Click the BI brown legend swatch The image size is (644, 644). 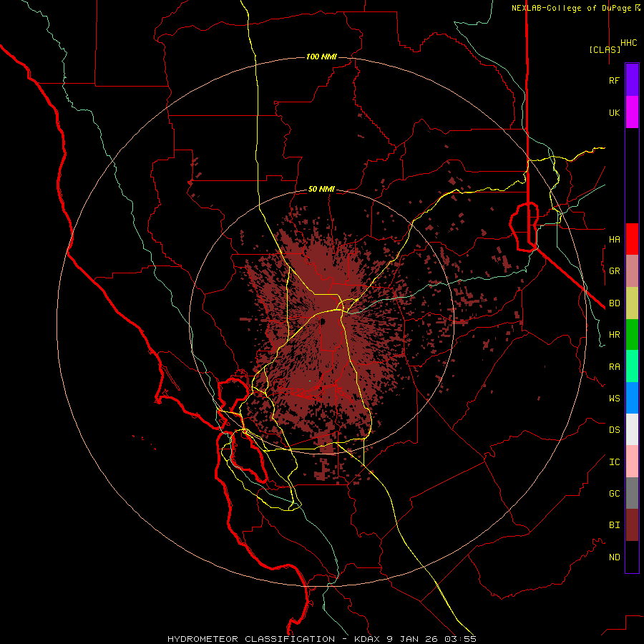(x=632, y=525)
